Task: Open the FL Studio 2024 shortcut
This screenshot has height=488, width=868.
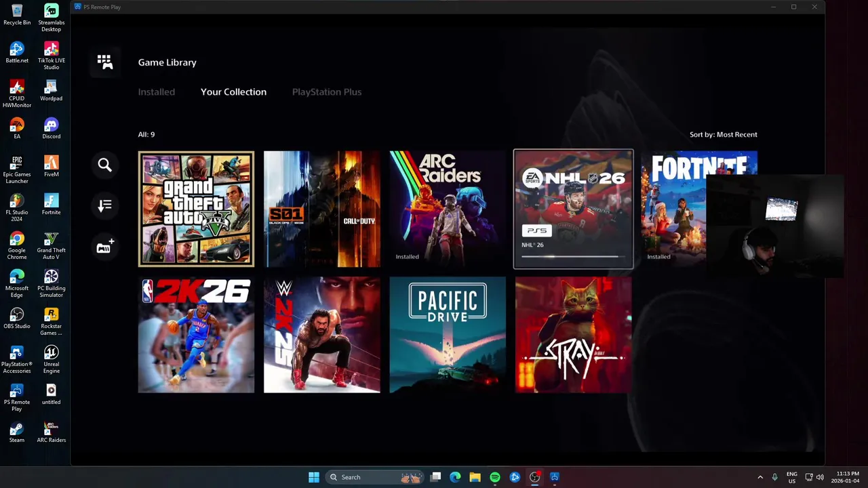Action: [17, 208]
